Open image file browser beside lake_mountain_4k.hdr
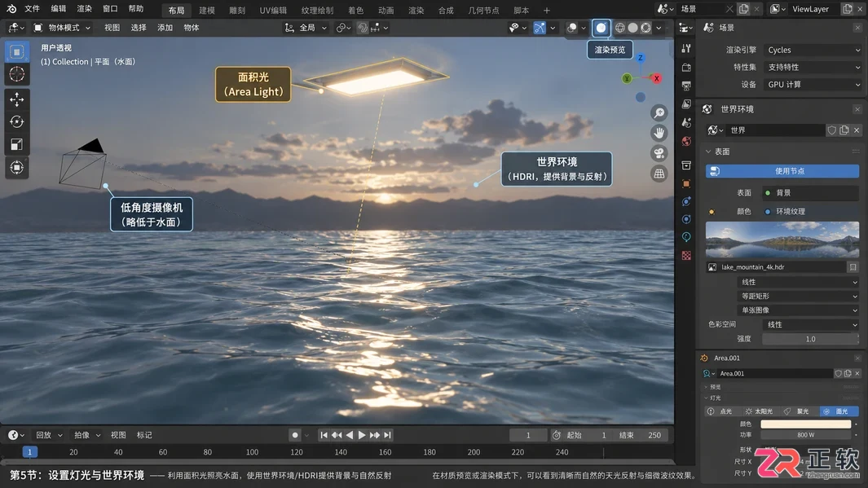The image size is (868, 488). pos(853,267)
